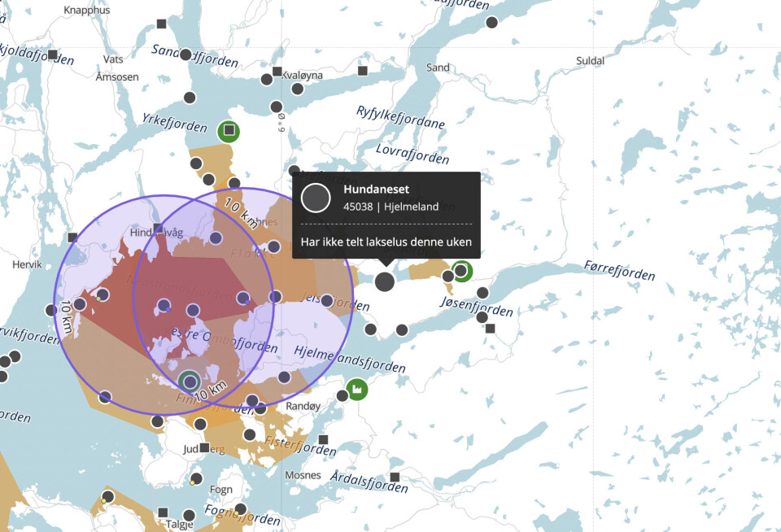
Task: Click the circle marker below Kvaløyna label
Action: pos(298,89)
